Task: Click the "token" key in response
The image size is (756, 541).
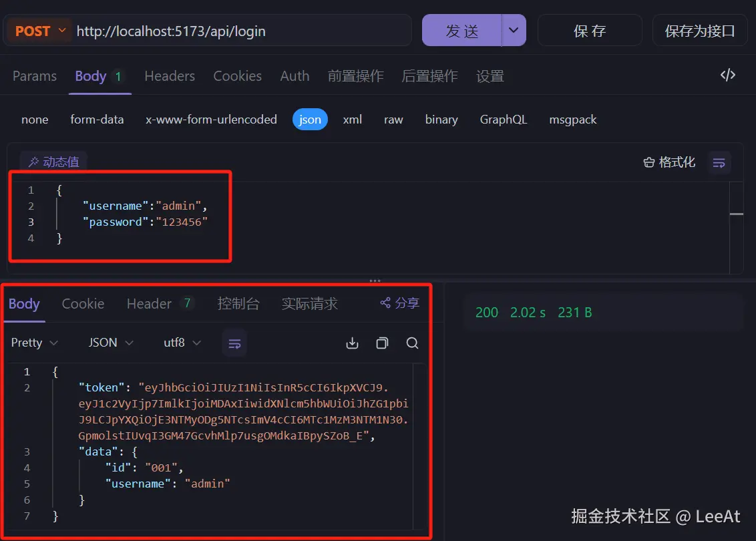Action: (102, 387)
